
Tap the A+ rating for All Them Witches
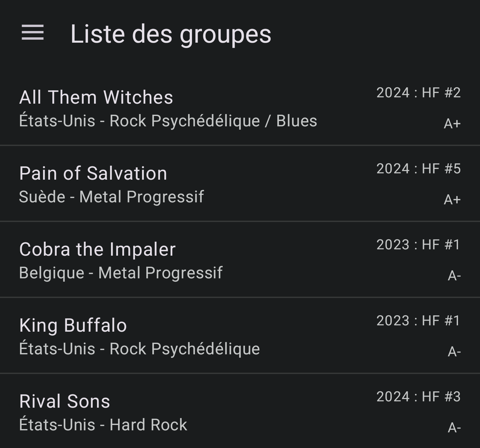452,124
